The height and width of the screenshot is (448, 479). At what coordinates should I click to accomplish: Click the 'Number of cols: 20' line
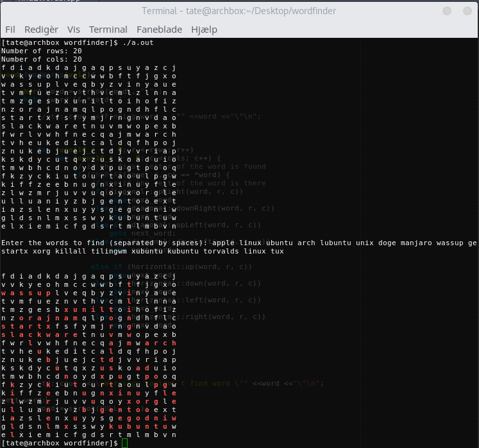[x=42, y=59]
